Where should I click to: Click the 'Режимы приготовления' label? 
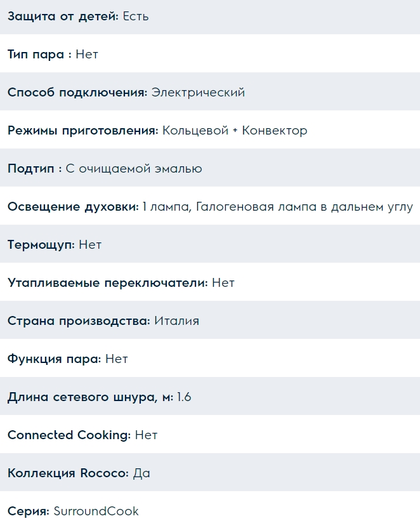(x=82, y=131)
